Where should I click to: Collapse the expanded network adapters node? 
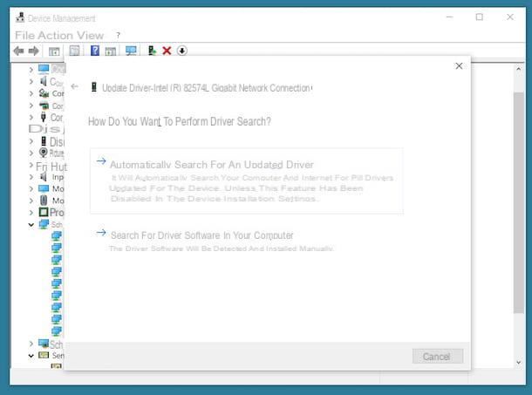coord(31,224)
